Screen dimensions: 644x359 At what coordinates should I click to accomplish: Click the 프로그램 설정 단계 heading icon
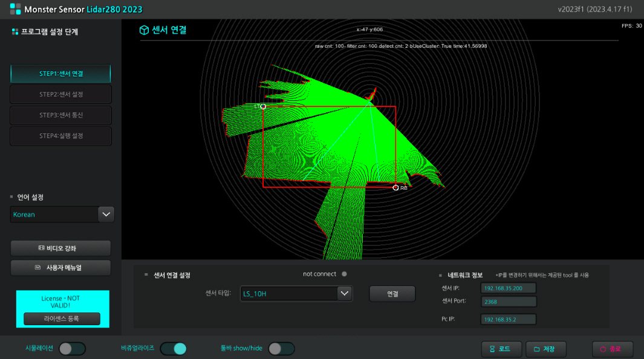pos(15,31)
